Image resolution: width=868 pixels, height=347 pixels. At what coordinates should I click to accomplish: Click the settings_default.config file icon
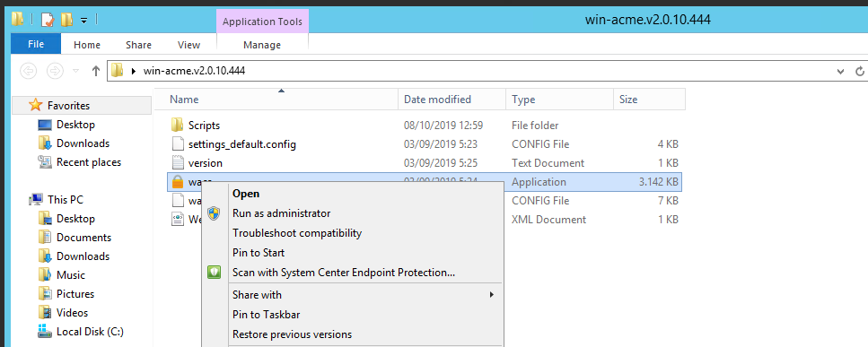click(177, 144)
